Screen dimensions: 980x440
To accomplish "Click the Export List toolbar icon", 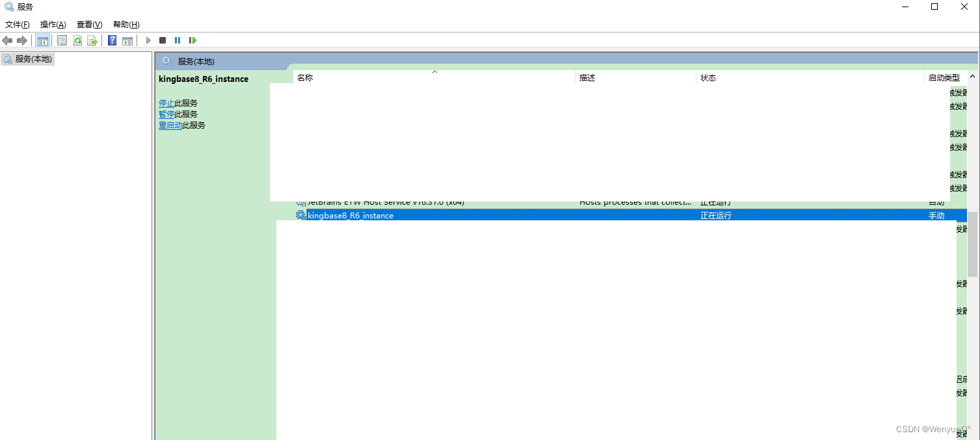I will (92, 40).
